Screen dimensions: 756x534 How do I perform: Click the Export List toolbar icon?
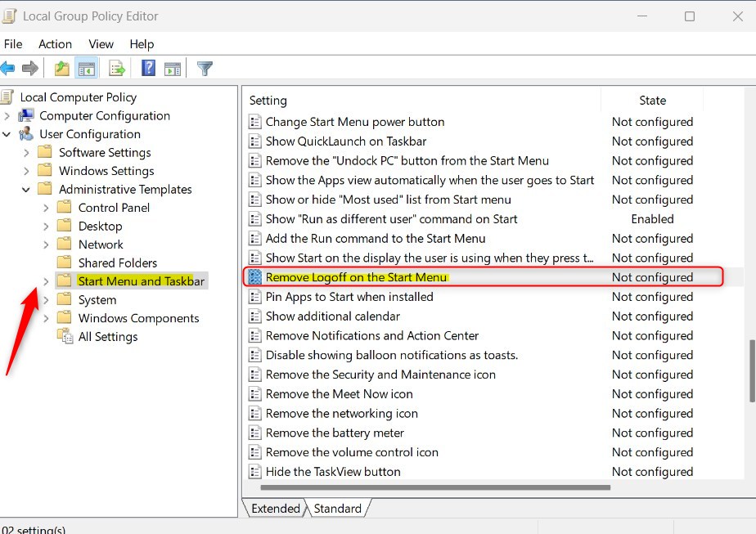(x=117, y=69)
